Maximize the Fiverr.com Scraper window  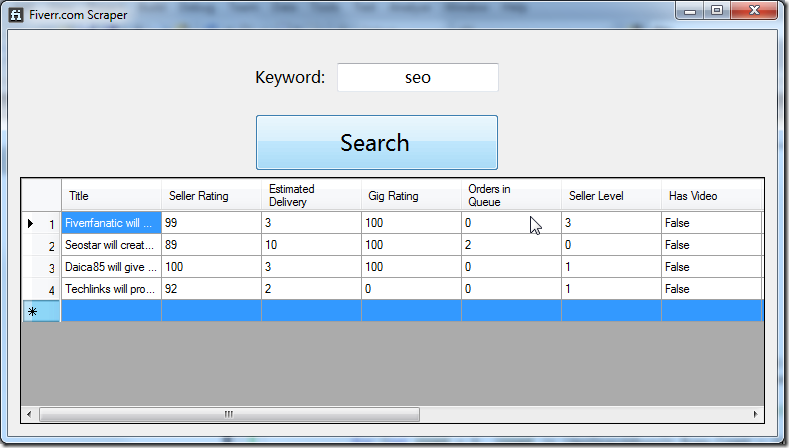717,11
